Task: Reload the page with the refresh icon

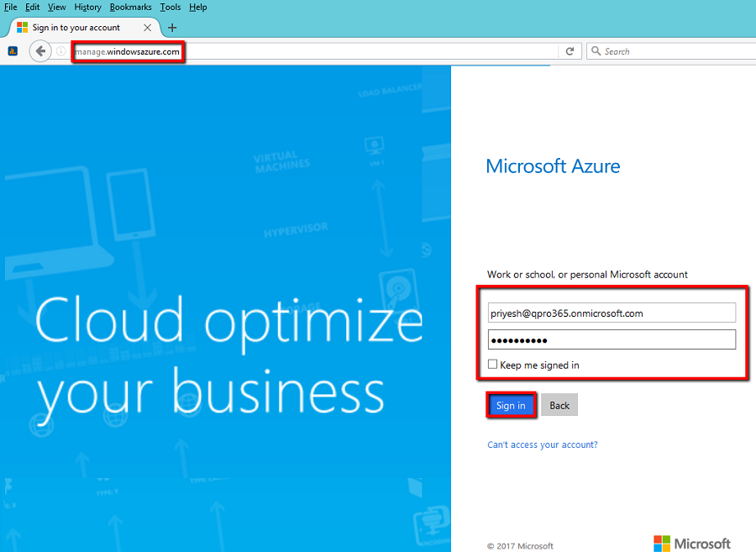Action: 570,51
